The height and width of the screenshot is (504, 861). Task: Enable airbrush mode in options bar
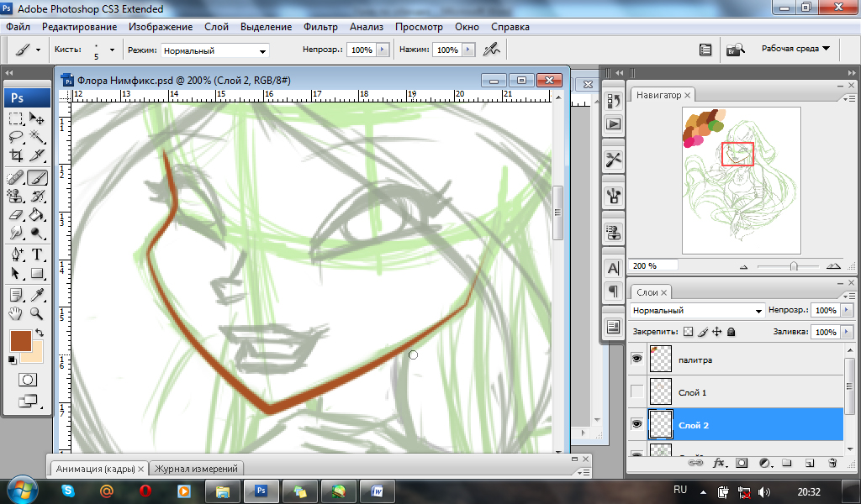pyautogui.click(x=492, y=50)
